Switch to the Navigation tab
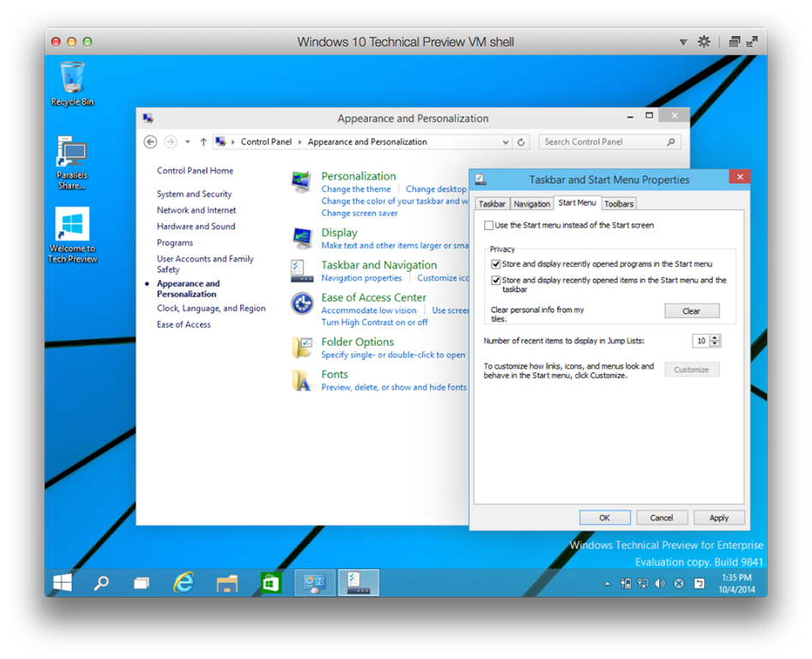812x659 pixels. [x=532, y=204]
